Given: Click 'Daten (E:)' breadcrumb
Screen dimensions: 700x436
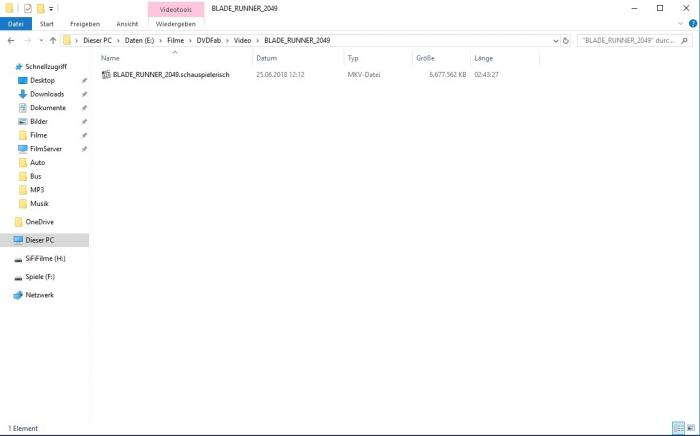Looking at the screenshot, I should pyautogui.click(x=139, y=41).
